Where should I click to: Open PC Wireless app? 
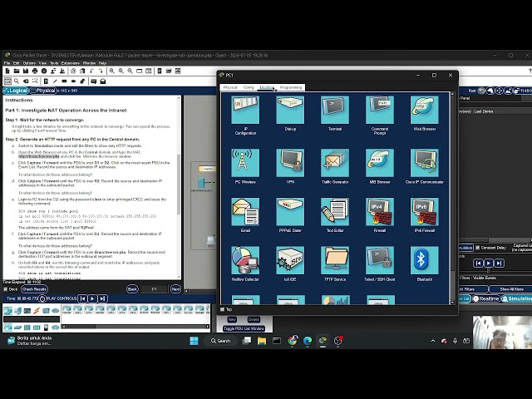245,163
